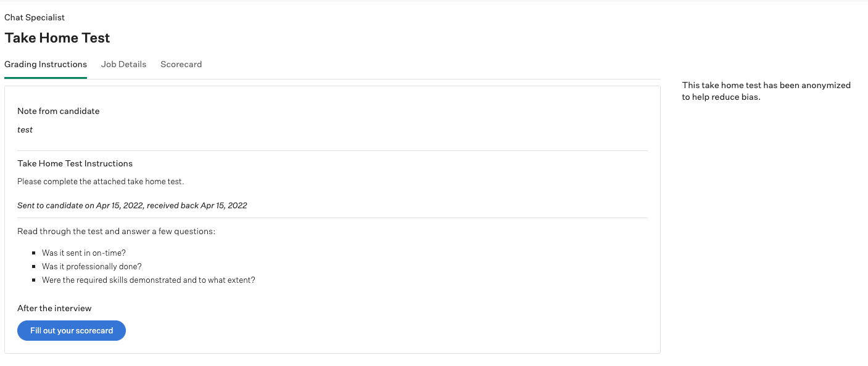Select the Grading Instructions tab
Image resolution: width=868 pixels, height=366 pixels.
click(46, 64)
